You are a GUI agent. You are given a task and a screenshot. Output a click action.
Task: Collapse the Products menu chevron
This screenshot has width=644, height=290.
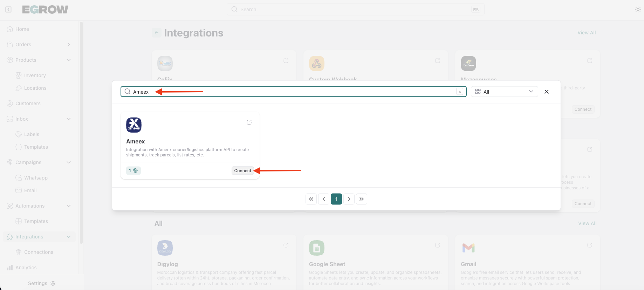[x=69, y=60]
